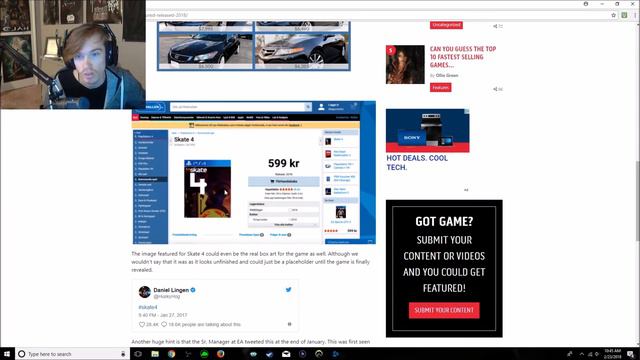
Task: Open File Explorer from taskbar
Action: 155,354
